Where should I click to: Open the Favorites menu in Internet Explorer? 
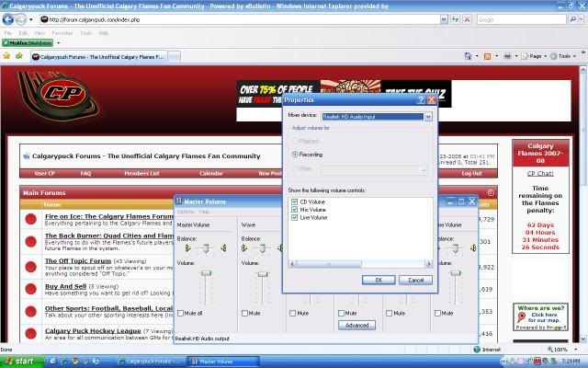pyautogui.click(x=62, y=33)
